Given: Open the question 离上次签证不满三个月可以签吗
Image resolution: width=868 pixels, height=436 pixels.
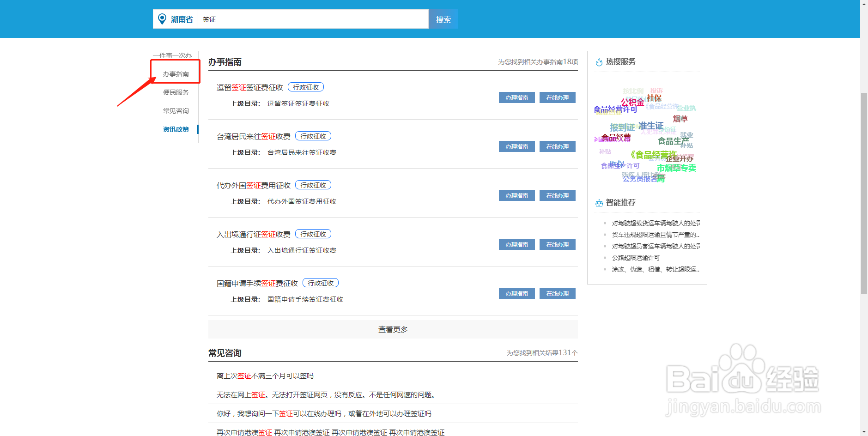Looking at the screenshot, I should [265, 375].
